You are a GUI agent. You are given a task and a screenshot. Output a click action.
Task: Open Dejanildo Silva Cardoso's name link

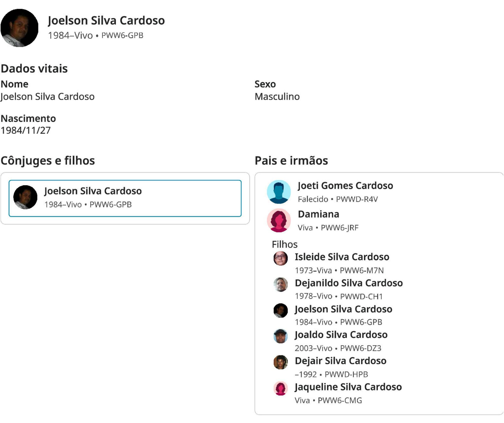tap(348, 283)
